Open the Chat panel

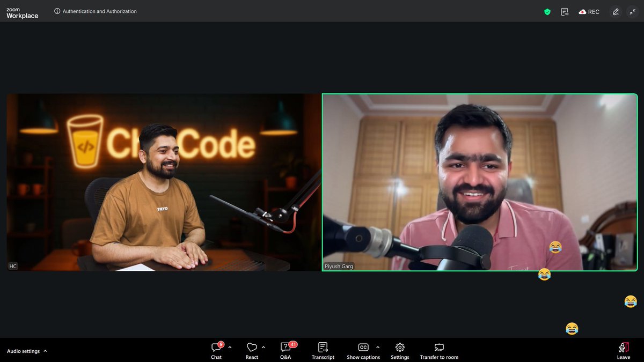click(216, 350)
